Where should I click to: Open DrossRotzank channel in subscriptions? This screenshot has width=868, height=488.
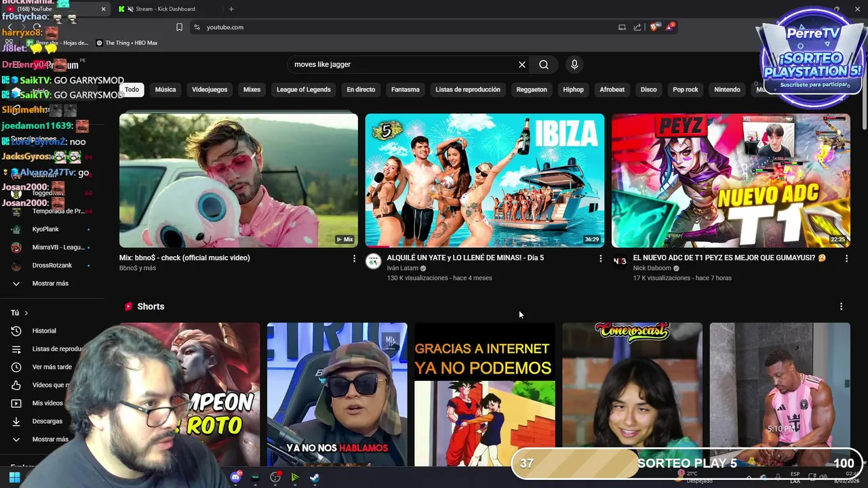[x=51, y=265]
